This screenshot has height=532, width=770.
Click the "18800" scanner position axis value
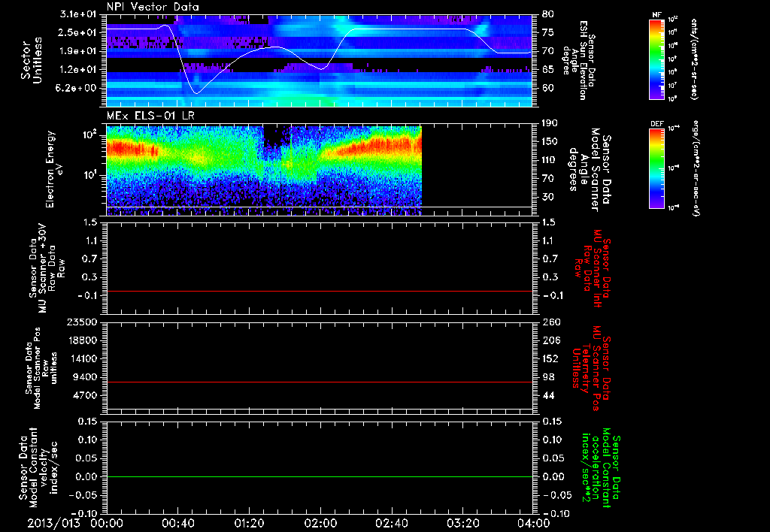(x=81, y=340)
